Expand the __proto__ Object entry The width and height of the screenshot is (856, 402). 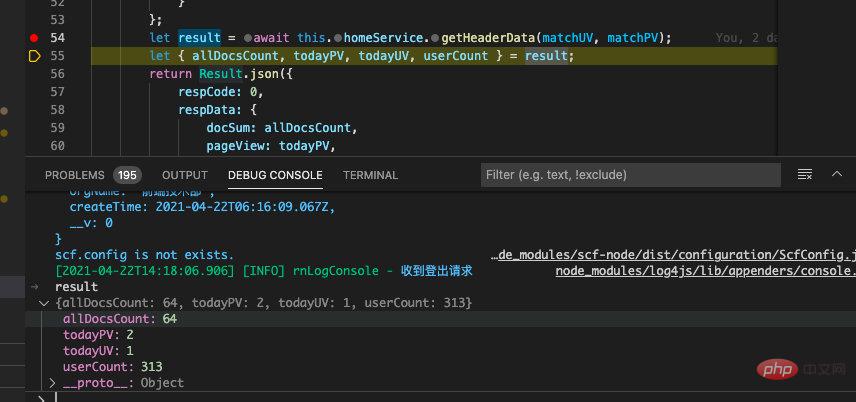(54, 383)
